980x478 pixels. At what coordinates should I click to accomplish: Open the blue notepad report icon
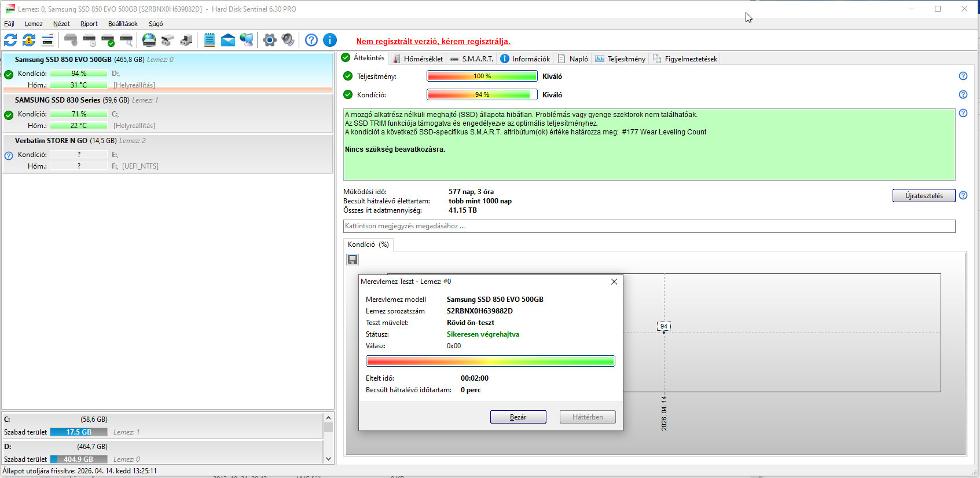tap(210, 40)
